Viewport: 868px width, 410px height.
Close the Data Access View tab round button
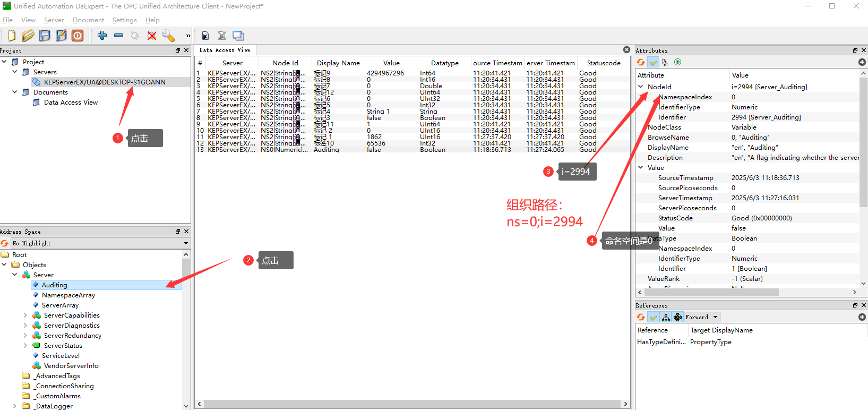click(626, 49)
